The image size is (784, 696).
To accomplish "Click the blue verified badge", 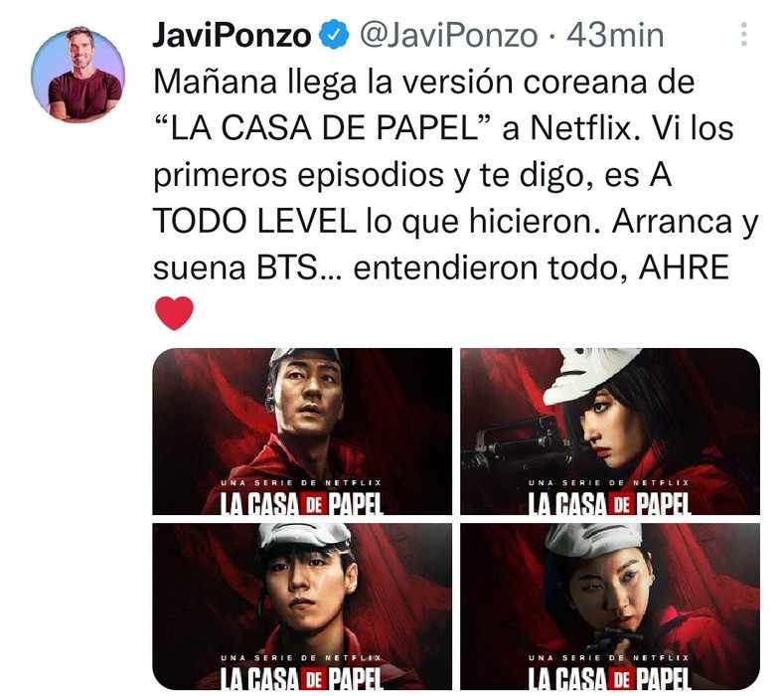I will coord(334,35).
